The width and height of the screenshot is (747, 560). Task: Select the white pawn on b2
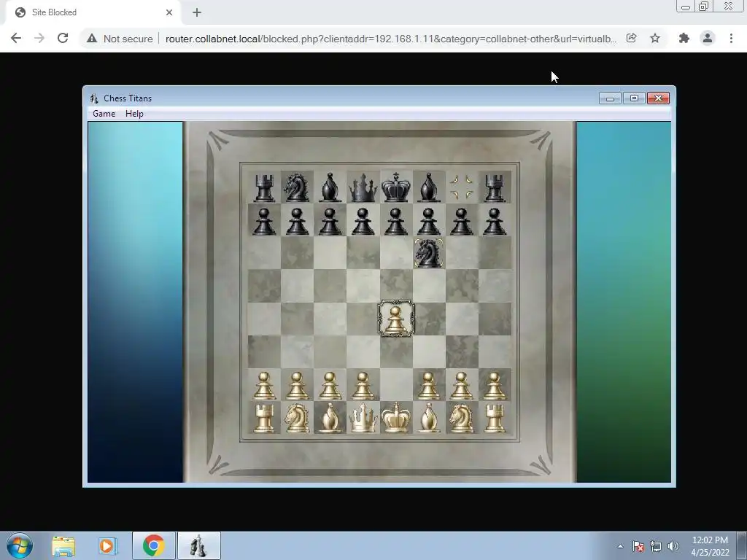298,386
